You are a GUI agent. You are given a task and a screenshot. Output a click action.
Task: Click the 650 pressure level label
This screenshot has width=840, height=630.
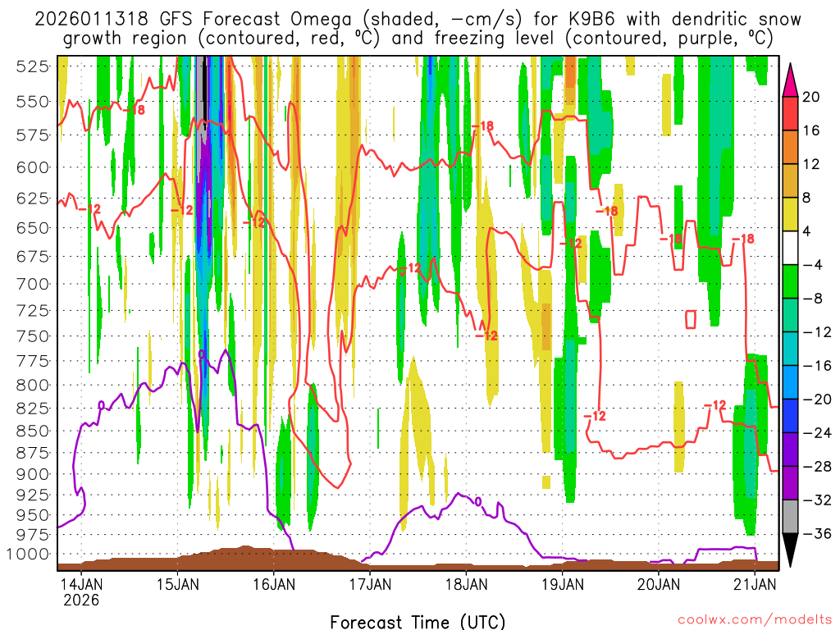tap(33, 228)
